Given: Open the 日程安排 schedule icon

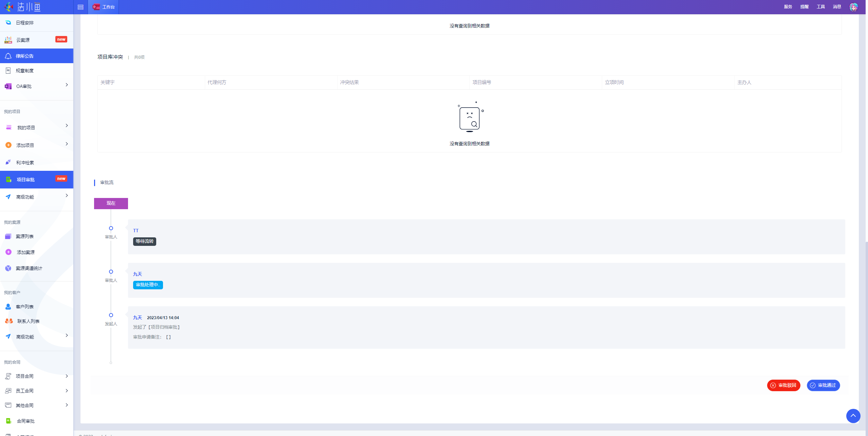Looking at the screenshot, I should click(x=8, y=23).
